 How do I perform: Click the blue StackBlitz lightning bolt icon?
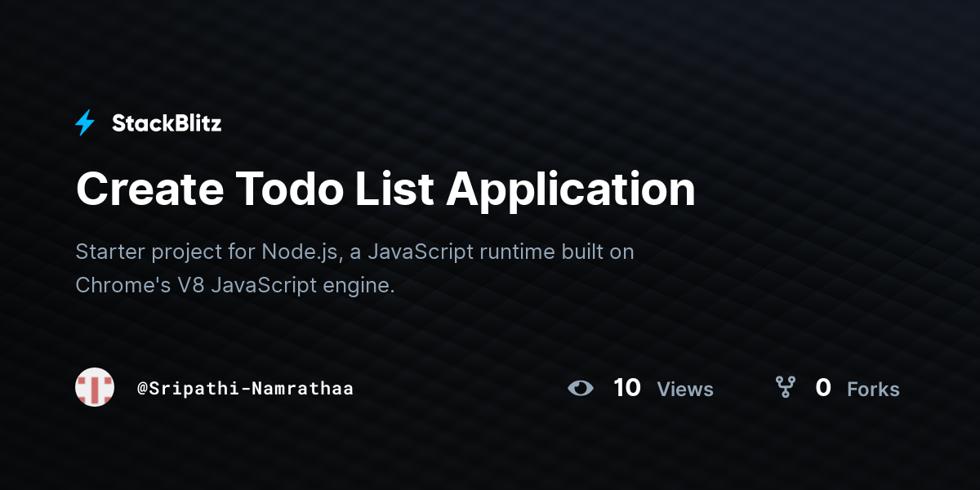pos(85,123)
